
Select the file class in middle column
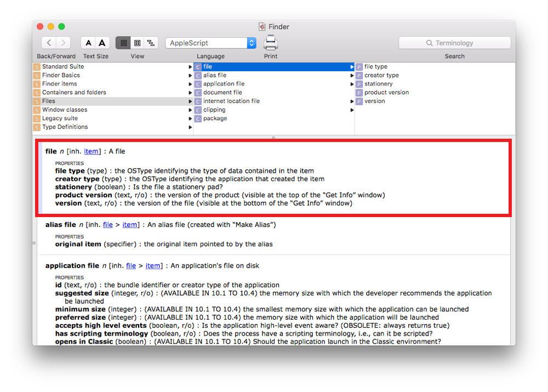click(x=274, y=66)
